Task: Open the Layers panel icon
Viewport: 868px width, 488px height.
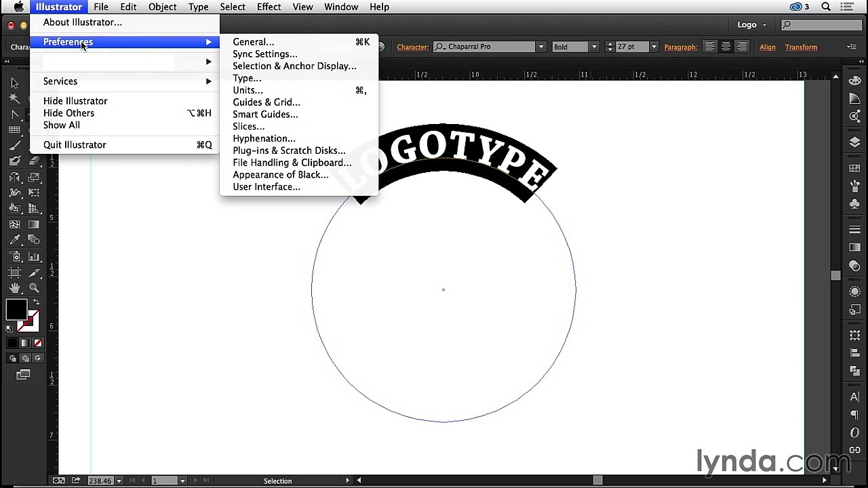Action: [x=854, y=142]
